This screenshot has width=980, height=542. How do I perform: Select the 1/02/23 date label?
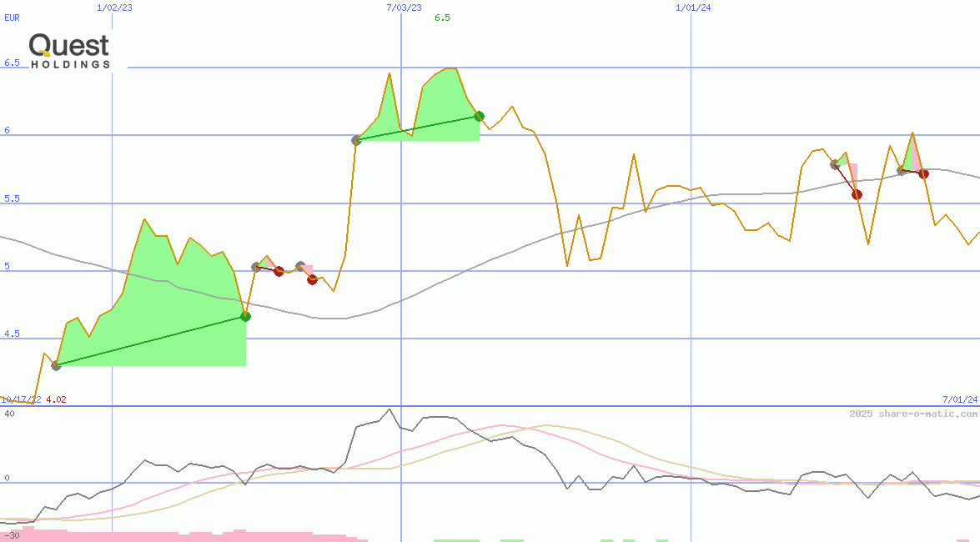pyautogui.click(x=113, y=8)
